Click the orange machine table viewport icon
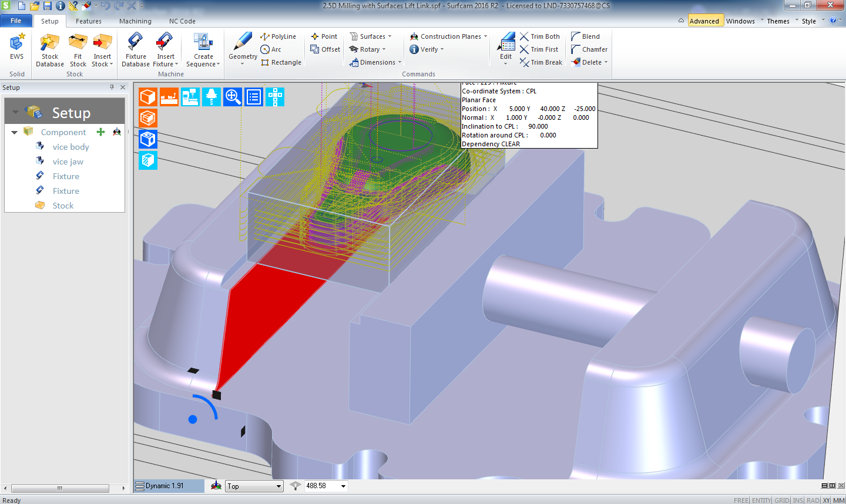This screenshot has height=504, width=846. pyautogui.click(x=169, y=97)
